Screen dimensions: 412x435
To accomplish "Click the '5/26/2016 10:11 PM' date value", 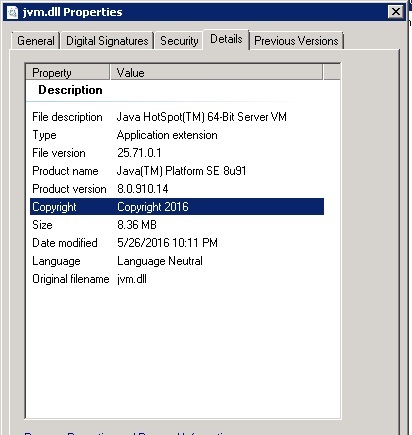I will pos(167,243).
